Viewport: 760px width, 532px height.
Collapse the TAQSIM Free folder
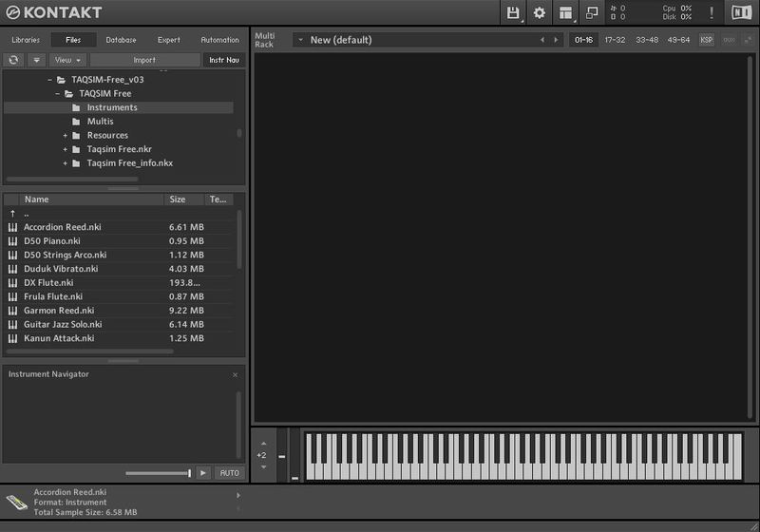pyautogui.click(x=57, y=94)
